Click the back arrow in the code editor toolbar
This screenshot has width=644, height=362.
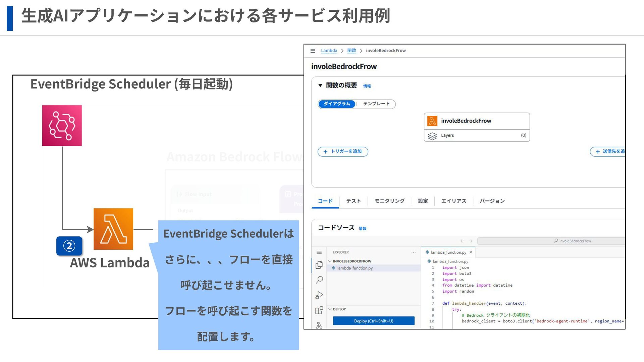462,241
